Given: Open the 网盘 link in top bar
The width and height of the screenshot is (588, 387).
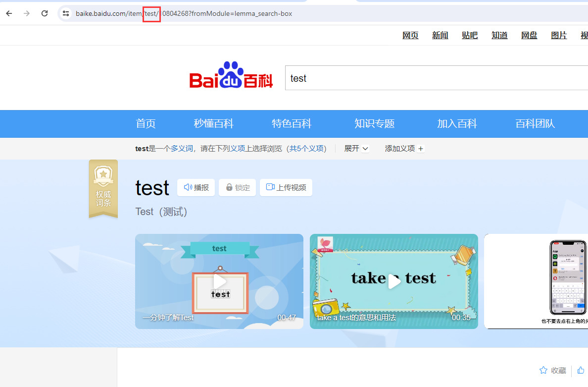Looking at the screenshot, I should (x=529, y=35).
